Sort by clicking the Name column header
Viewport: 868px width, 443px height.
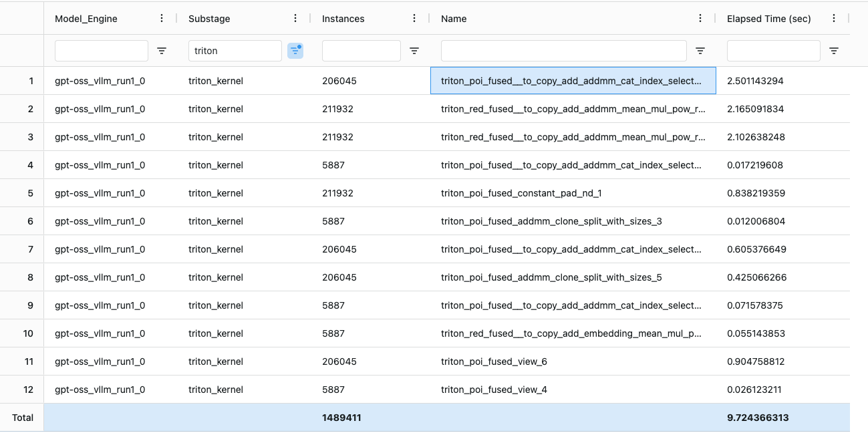pyautogui.click(x=454, y=18)
